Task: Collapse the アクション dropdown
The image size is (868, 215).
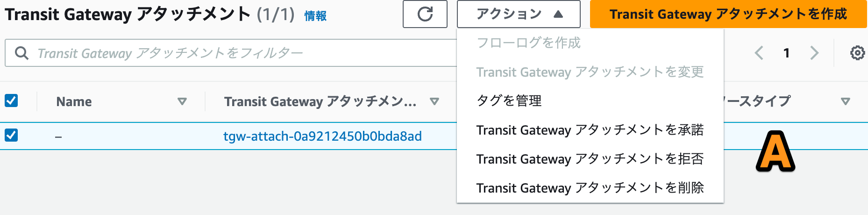Action: click(519, 14)
